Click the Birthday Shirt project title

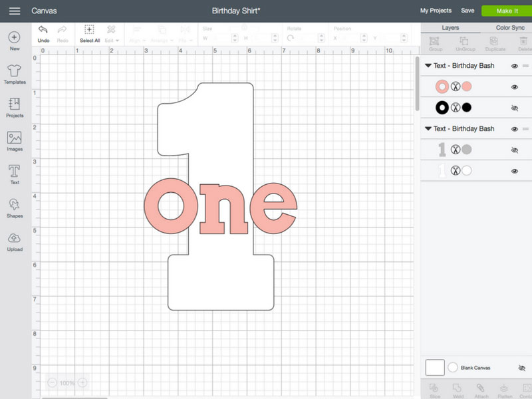point(236,11)
